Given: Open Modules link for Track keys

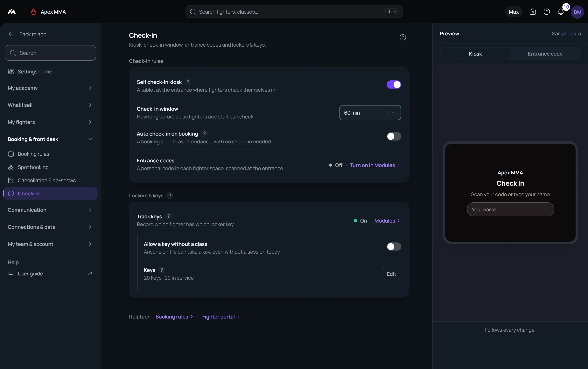Looking at the screenshot, I should [387, 221].
